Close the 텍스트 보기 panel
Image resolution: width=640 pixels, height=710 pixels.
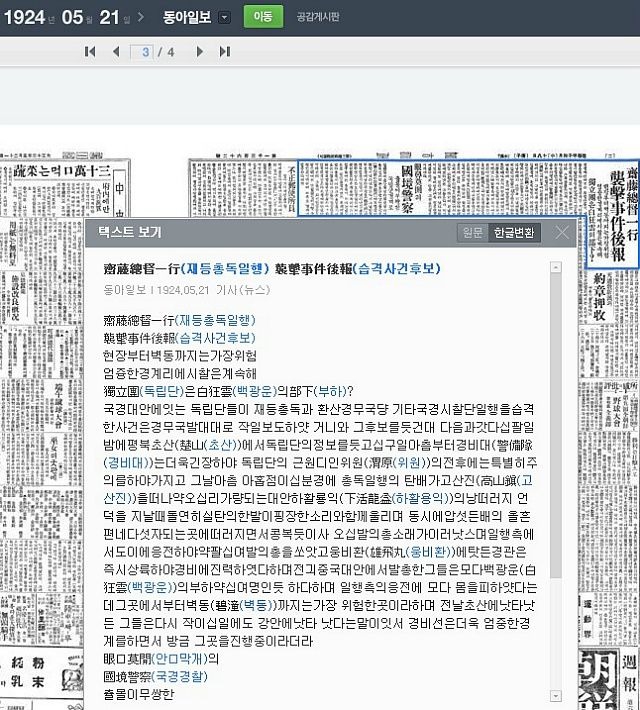tap(562, 233)
